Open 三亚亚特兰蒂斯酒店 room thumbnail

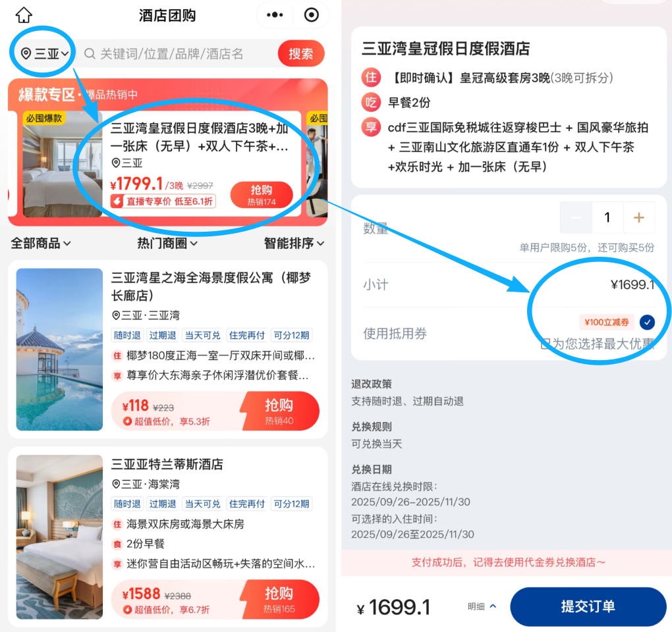(x=59, y=537)
